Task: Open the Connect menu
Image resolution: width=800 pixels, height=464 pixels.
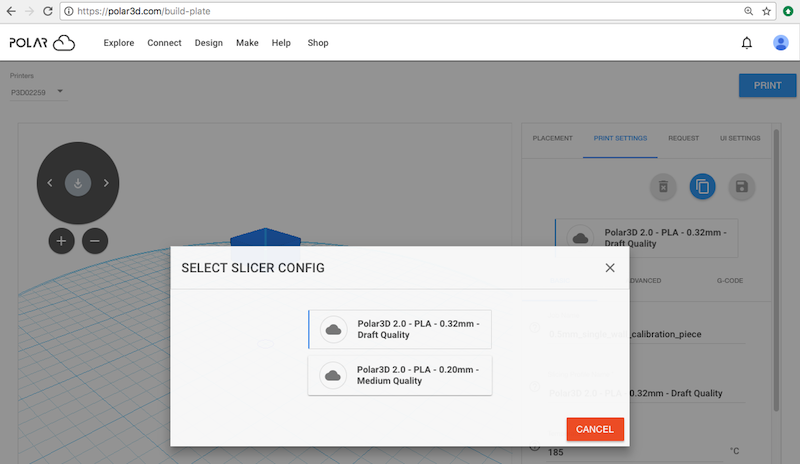Action: coord(164,43)
